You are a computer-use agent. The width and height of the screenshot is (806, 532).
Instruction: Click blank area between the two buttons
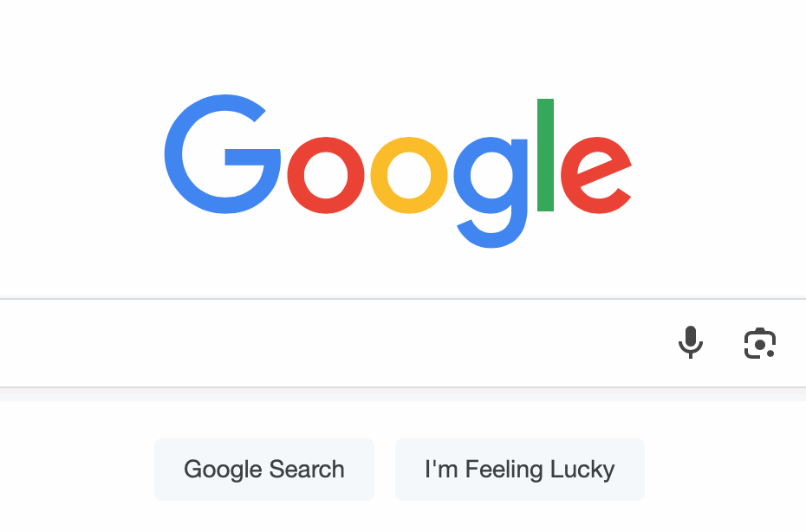pos(385,470)
